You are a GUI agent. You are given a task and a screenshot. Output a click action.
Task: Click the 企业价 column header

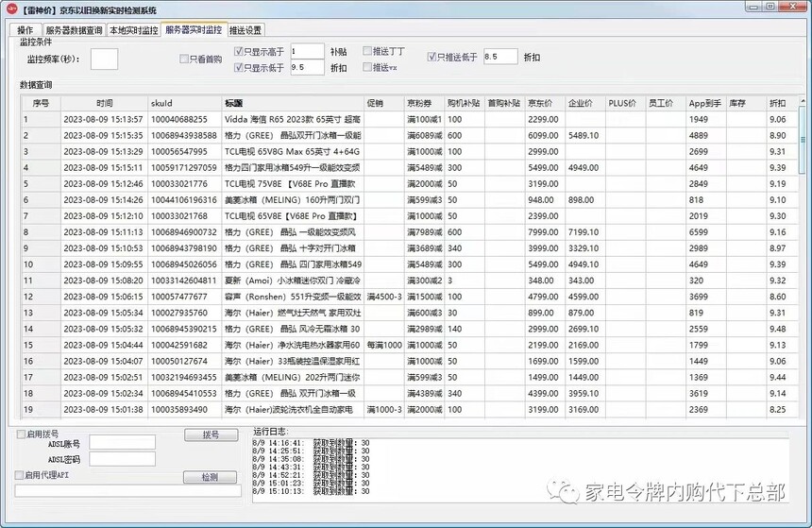(585, 103)
